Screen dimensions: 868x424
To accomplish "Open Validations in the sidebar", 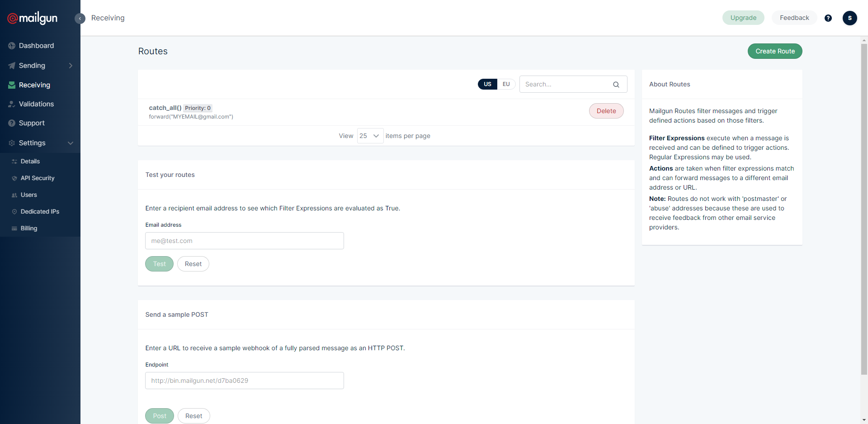I will pos(36,104).
